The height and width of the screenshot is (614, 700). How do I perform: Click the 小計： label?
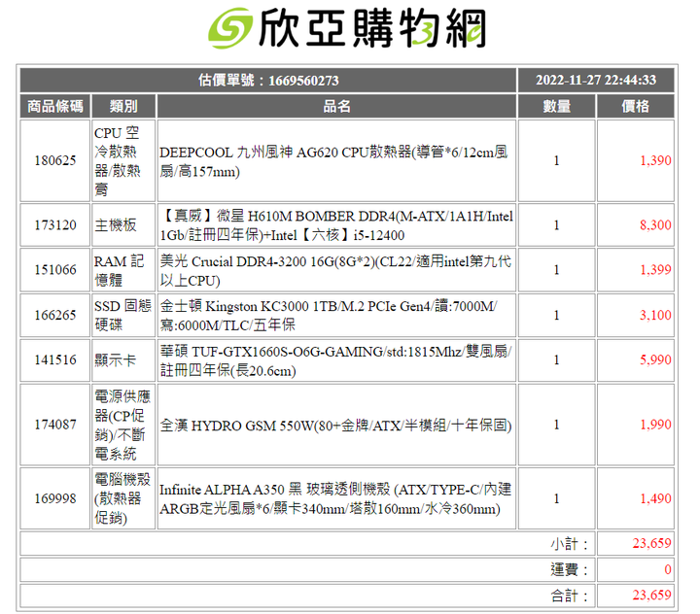[569, 544]
